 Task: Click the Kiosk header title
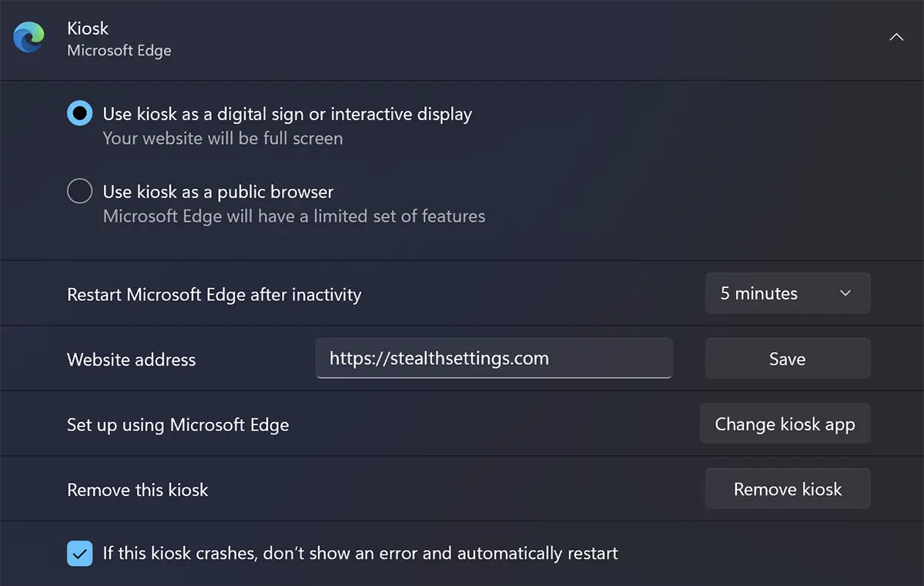tap(88, 28)
